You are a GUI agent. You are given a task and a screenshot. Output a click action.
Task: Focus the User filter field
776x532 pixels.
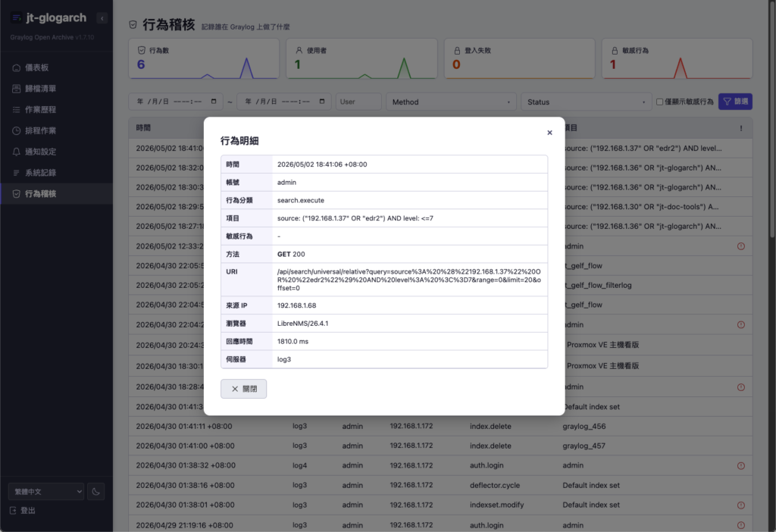pyautogui.click(x=358, y=102)
